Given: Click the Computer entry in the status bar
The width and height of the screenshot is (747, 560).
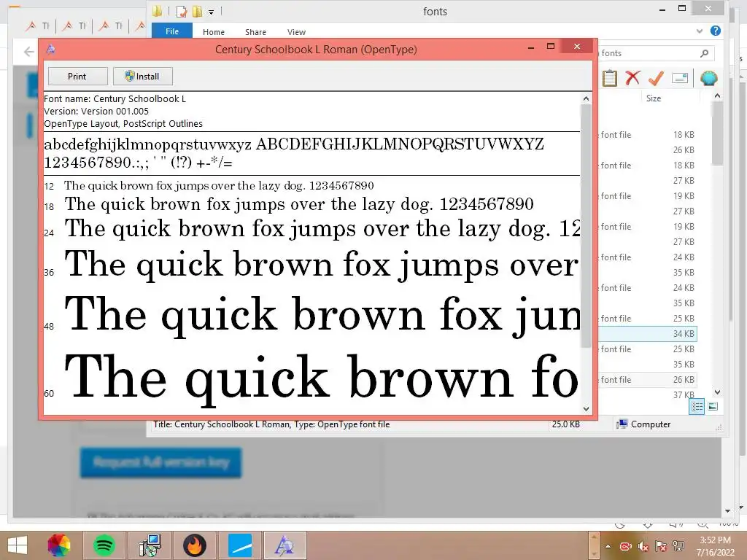Looking at the screenshot, I should (643, 424).
